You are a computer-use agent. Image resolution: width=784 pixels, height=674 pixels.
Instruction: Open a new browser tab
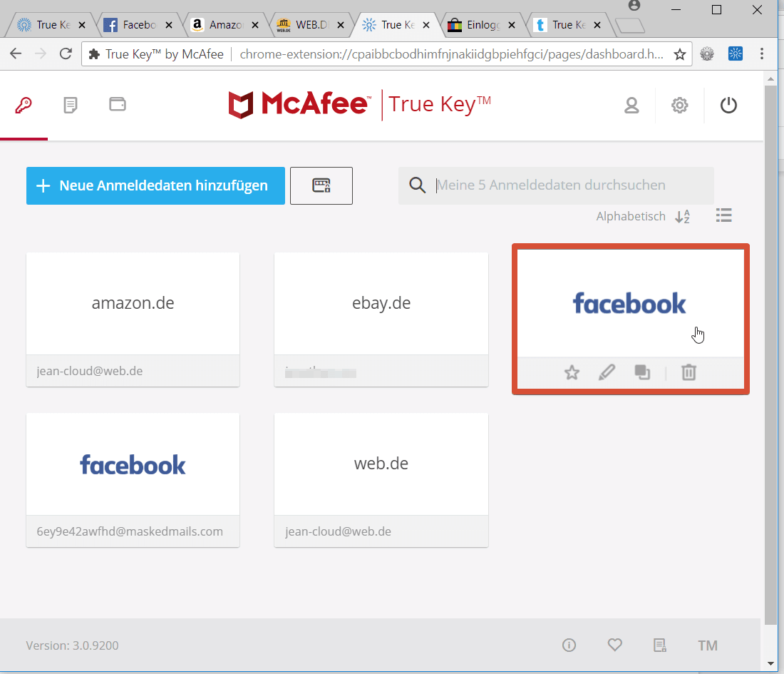tap(629, 26)
